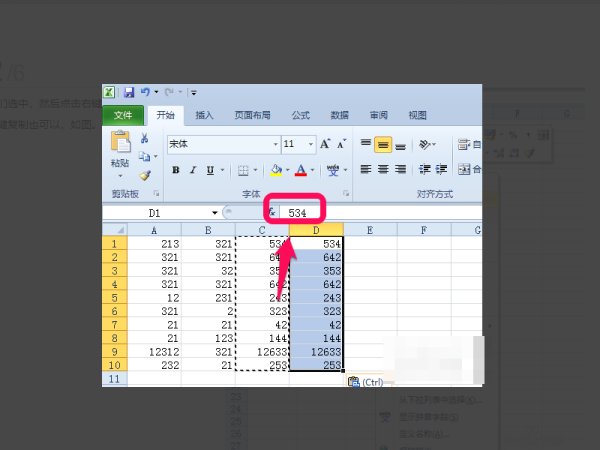
Task: Switch to the 开始 ribbon tab
Action: pos(165,115)
